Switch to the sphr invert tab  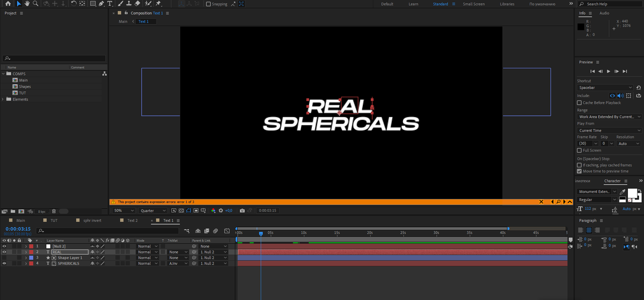(92, 220)
